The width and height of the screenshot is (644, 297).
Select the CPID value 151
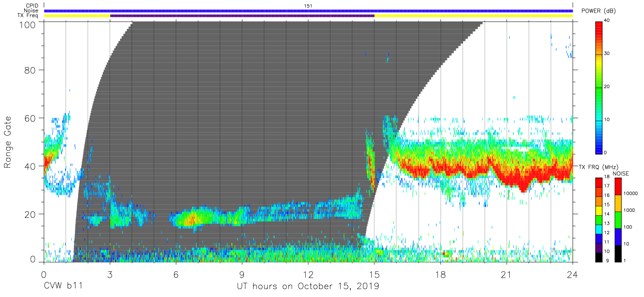pyautogui.click(x=308, y=6)
